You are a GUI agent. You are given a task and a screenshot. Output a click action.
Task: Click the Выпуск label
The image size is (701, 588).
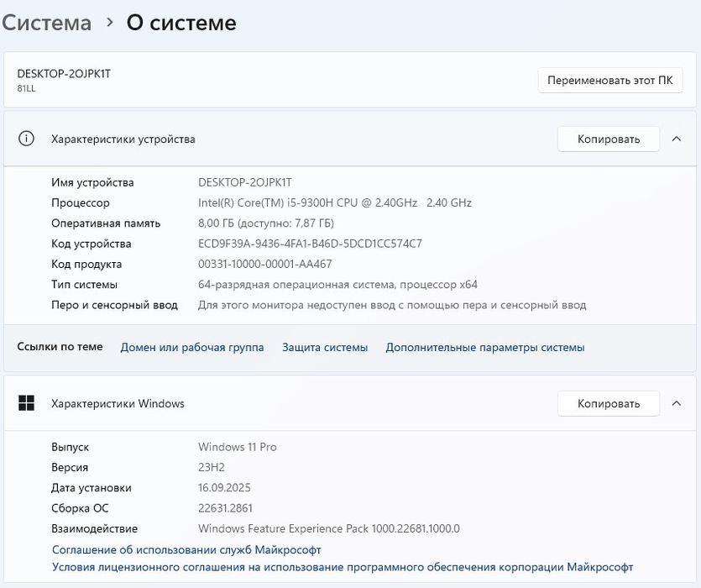pyautogui.click(x=71, y=447)
